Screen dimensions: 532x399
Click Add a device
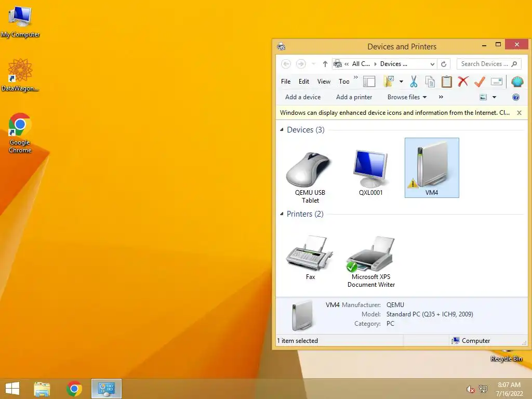pos(303,97)
